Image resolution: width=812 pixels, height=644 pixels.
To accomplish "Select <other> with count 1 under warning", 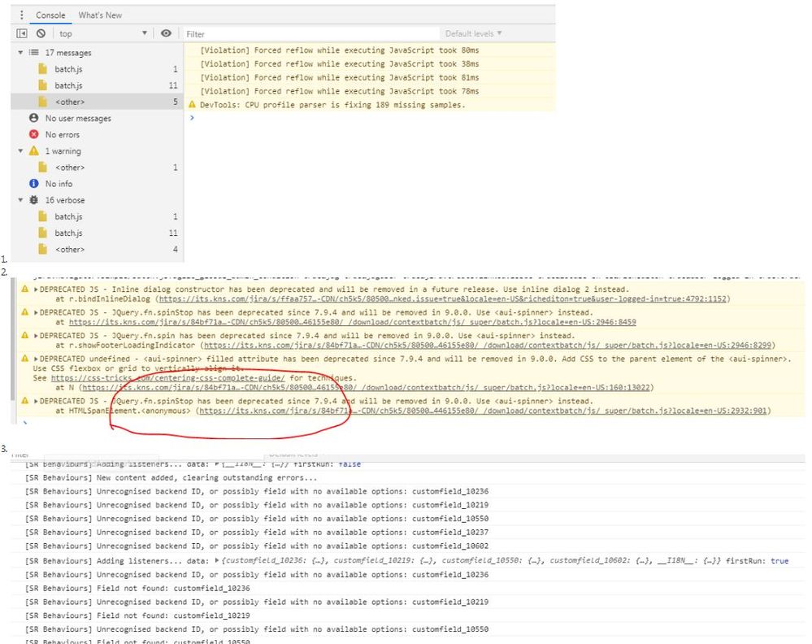I will 98,168.
